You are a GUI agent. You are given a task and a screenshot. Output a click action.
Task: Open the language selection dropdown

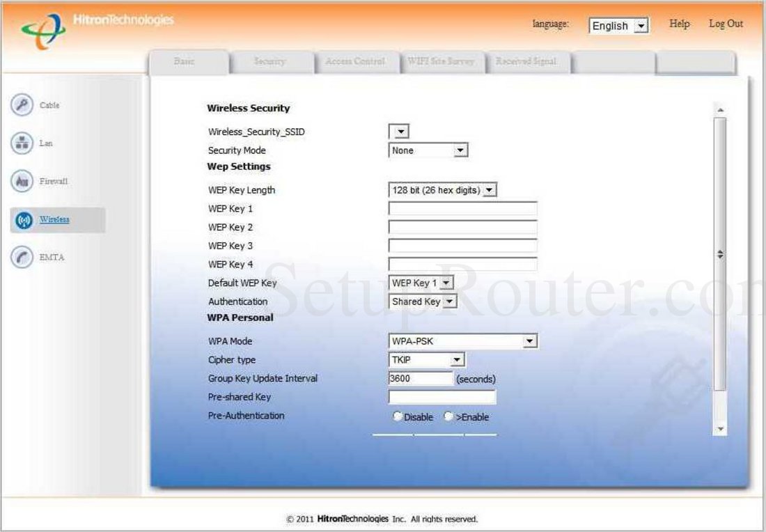click(618, 26)
